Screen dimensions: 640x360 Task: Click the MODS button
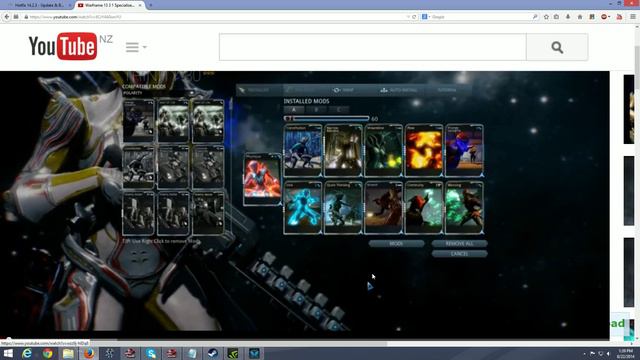(396, 243)
